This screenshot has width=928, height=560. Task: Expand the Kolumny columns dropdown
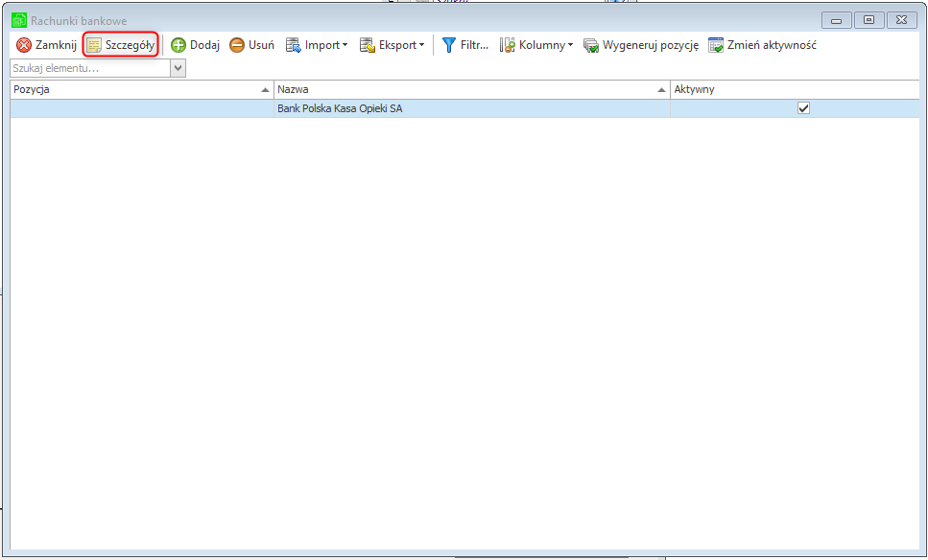(536, 45)
